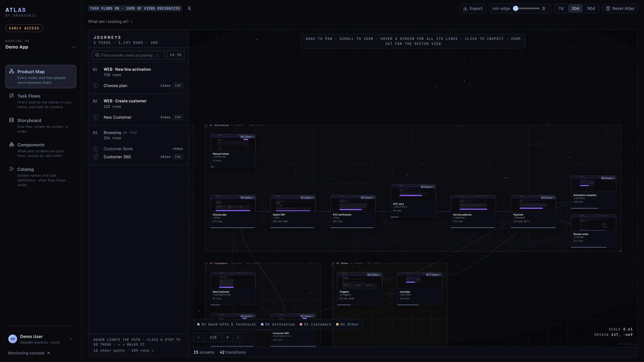Click the Catalog list icon
This screenshot has height=362, width=644.
tap(12, 169)
